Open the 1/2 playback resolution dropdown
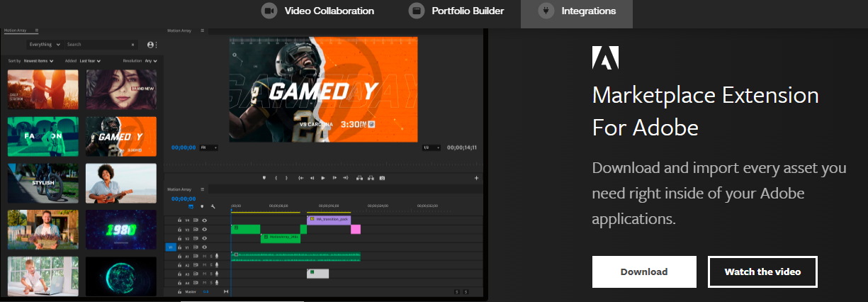 click(x=431, y=147)
